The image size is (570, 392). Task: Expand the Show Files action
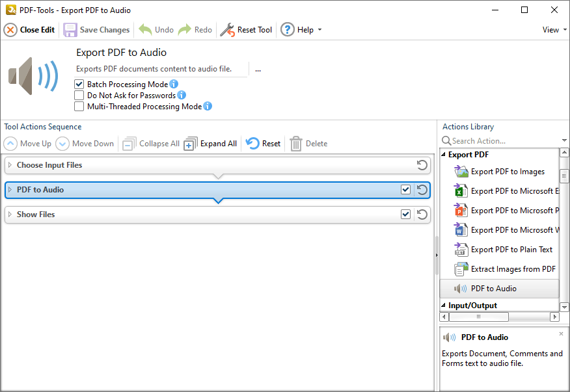[x=10, y=215]
